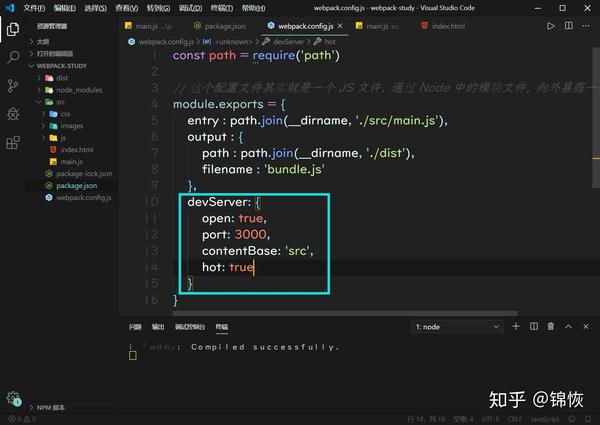Image resolution: width=600 pixels, height=425 pixels.
Task: Click the JavaScript language mode in status bar
Action: point(545,419)
